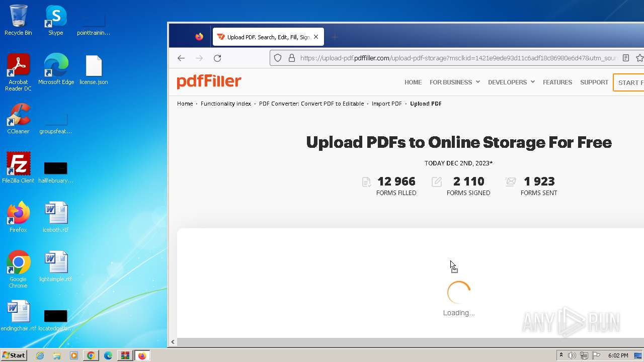Click the browser back arrow
Screen dimensions: 644x362
181,58
